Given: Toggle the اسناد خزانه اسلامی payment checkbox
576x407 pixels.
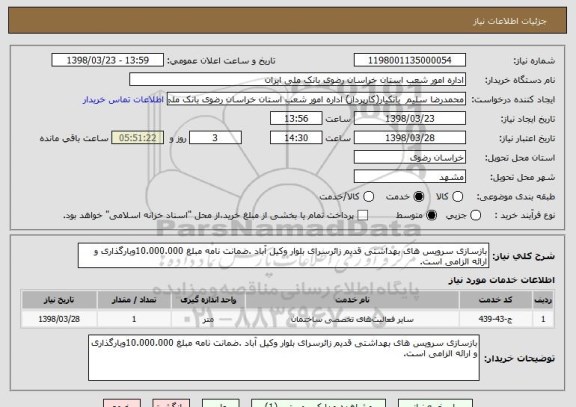Looking at the screenshot, I should pyautogui.click(x=363, y=216).
